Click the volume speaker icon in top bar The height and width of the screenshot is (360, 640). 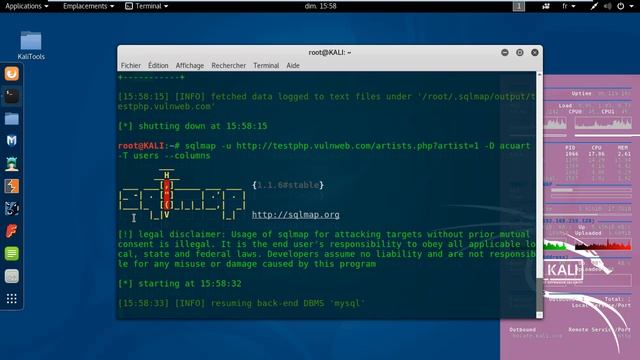coord(607,6)
